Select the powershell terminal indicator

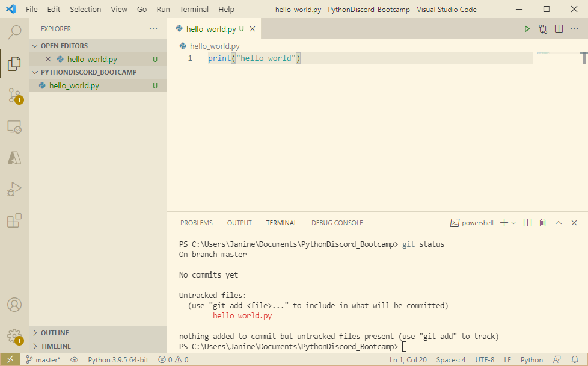tap(472, 223)
